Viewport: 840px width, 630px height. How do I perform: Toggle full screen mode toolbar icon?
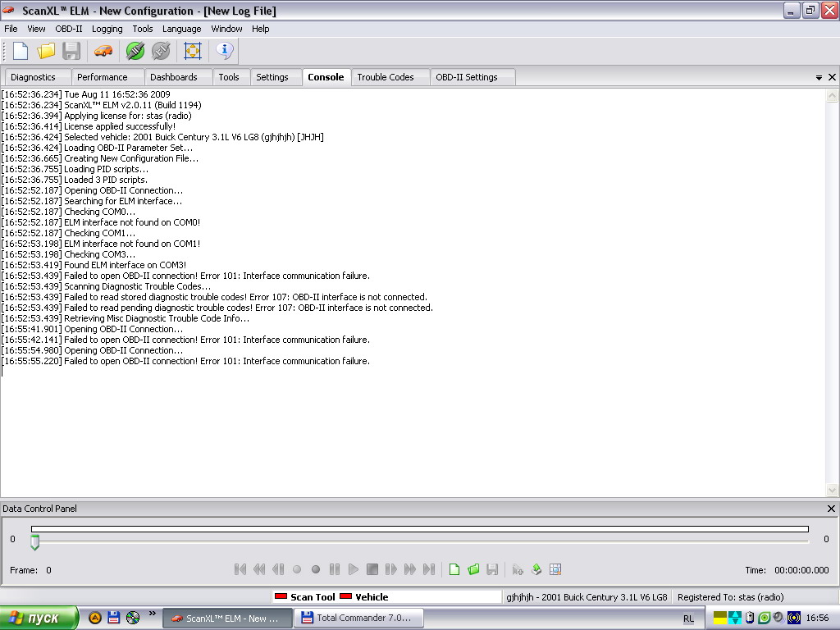192,51
